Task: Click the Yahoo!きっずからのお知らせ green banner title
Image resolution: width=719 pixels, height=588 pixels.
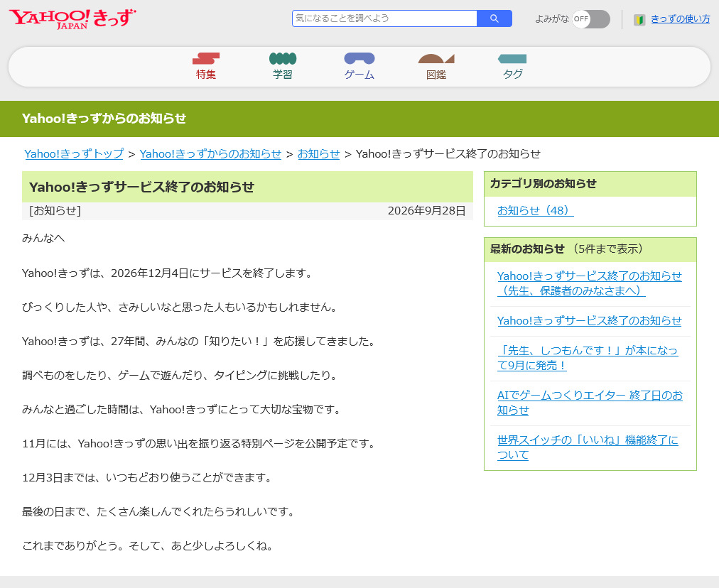Action: click(x=104, y=119)
